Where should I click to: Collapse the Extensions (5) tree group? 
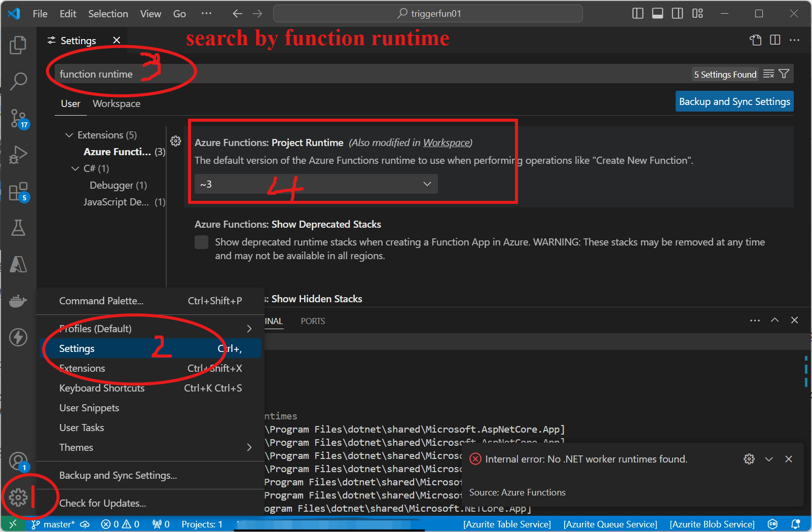[69, 135]
